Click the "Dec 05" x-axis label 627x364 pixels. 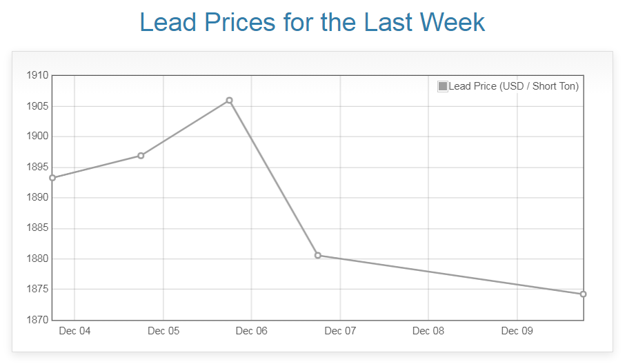point(163,331)
